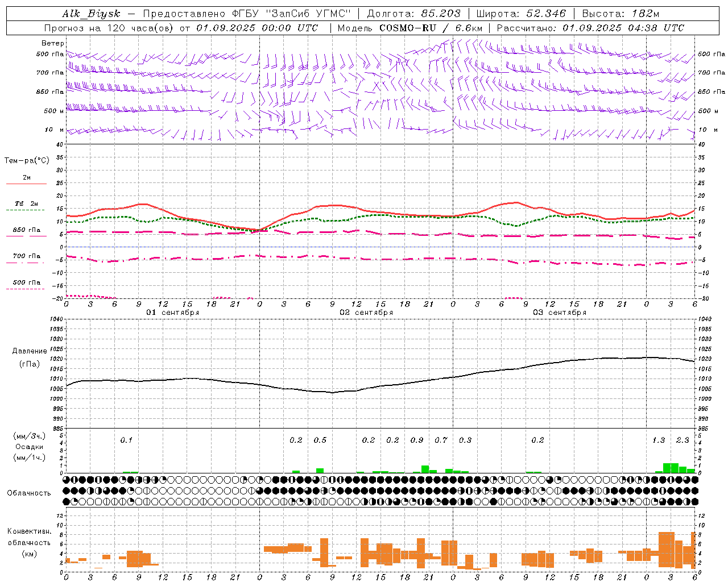Screen dimensions: 728x582
Task: Click the 2.3 precipitation value
Action: (682, 440)
